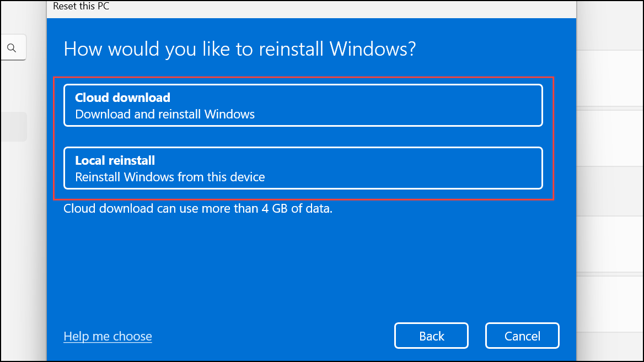Click the bold Local reinstall title text
Viewport: 644px width, 362px height.
(x=115, y=160)
